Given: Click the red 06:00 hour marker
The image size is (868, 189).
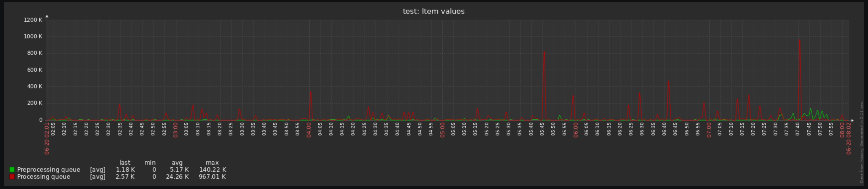Looking at the screenshot, I should tap(576, 130).
